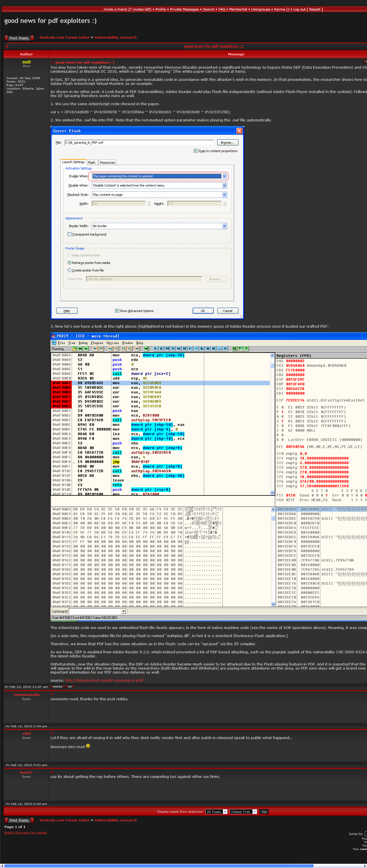367x868 pixels.
Task: Click the PROFILE button under mafi's post
Action: tap(58, 686)
